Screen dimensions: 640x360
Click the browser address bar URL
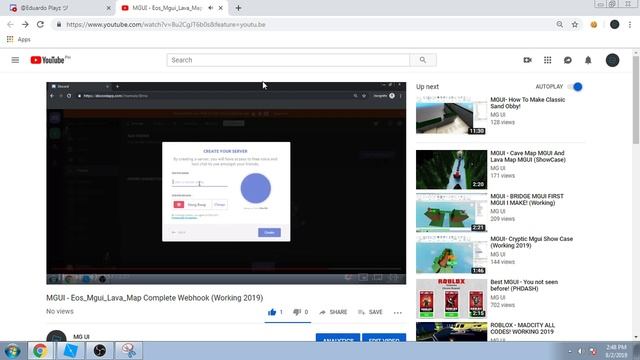tap(166, 24)
